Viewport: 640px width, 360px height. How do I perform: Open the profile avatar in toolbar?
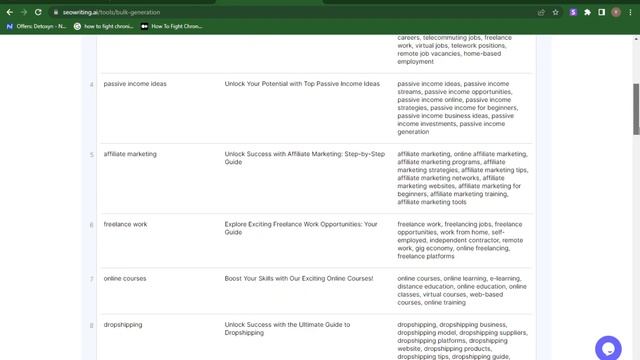click(616, 12)
